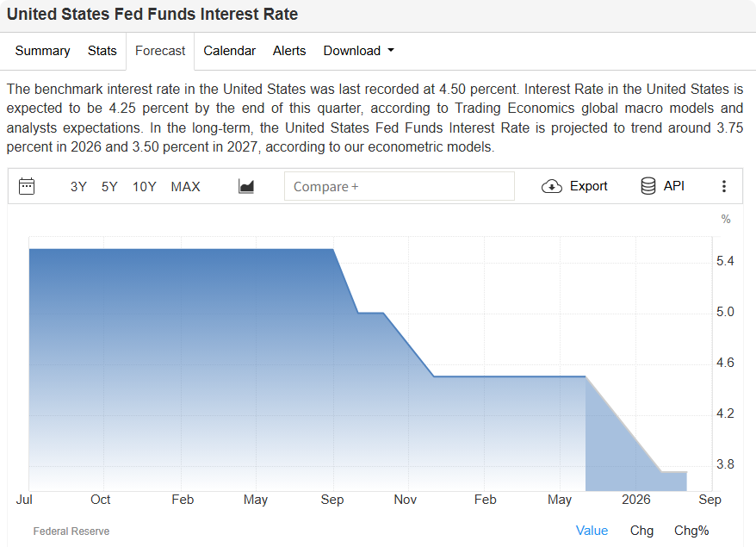Set chart range to 3Y
The image size is (756, 547).
(78, 186)
